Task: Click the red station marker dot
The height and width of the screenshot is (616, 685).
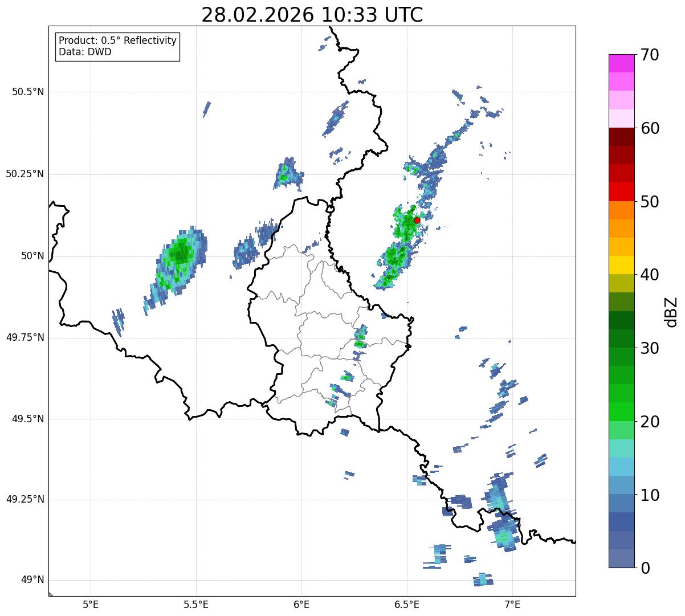Action: pos(417,220)
